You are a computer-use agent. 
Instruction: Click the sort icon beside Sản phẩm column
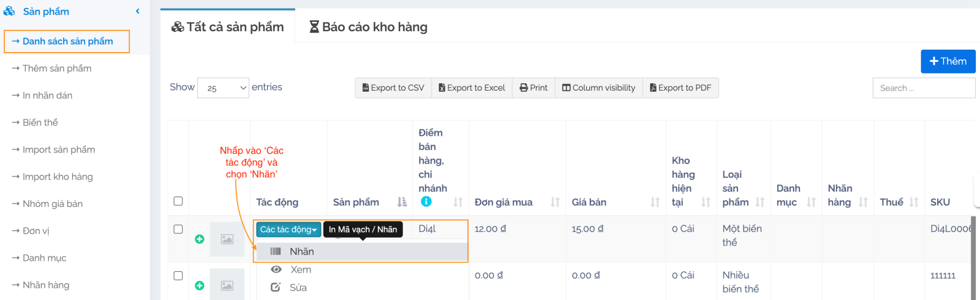[402, 202]
